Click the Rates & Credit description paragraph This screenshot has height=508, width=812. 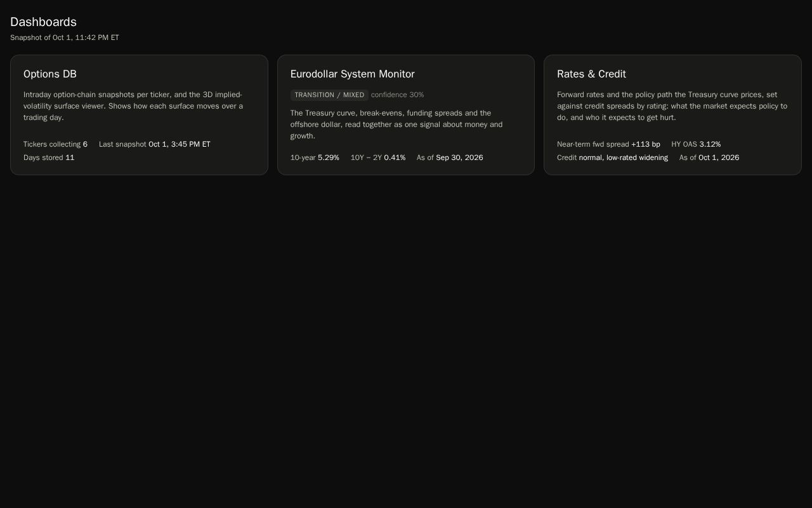(x=672, y=106)
